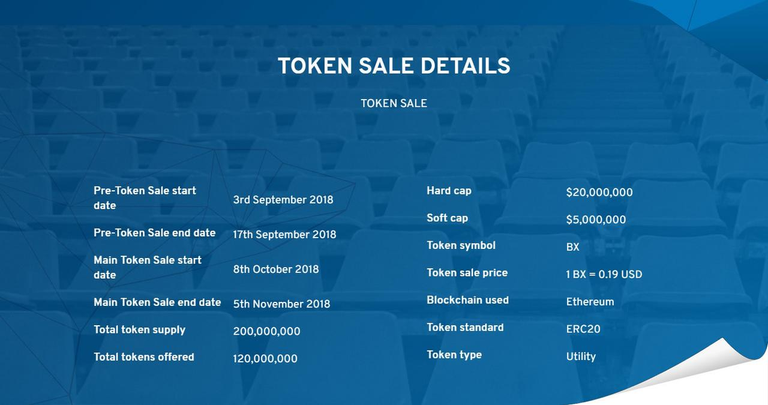Image resolution: width=768 pixels, height=405 pixels.
Task: Select the ERC20 token standard value
Action: (x=583, y=329)
